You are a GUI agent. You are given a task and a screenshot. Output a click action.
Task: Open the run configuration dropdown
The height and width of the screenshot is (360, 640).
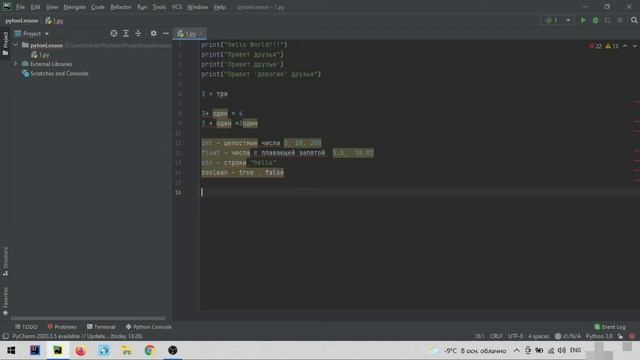(x=558, y=20)
